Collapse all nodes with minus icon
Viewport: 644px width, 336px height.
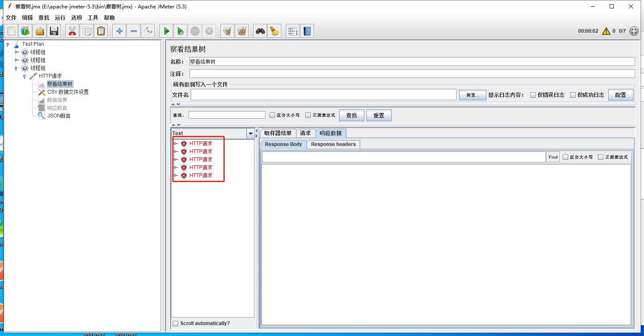point(134,31)
